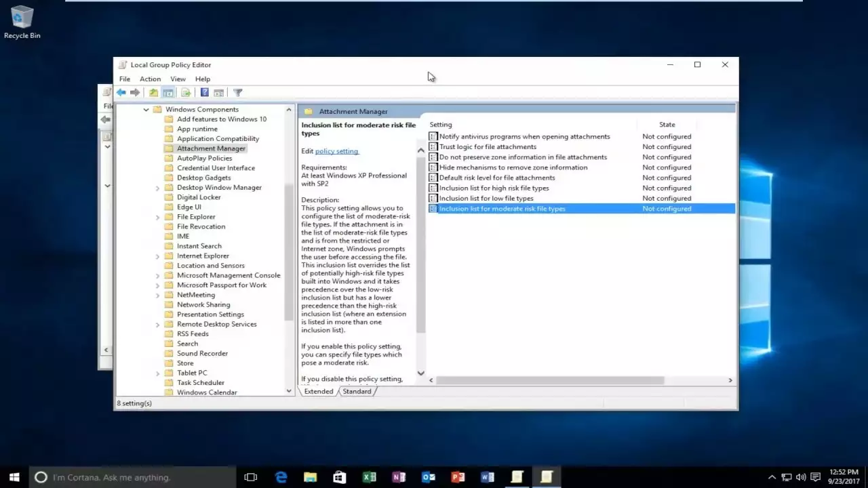868x488 pixels.
Task: Open Microsoft Edge from the taskbar
Action: pos(281,477)
